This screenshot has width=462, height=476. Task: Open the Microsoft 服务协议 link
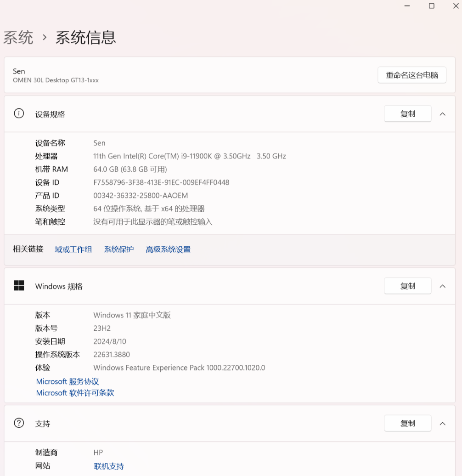click(68, 381)
